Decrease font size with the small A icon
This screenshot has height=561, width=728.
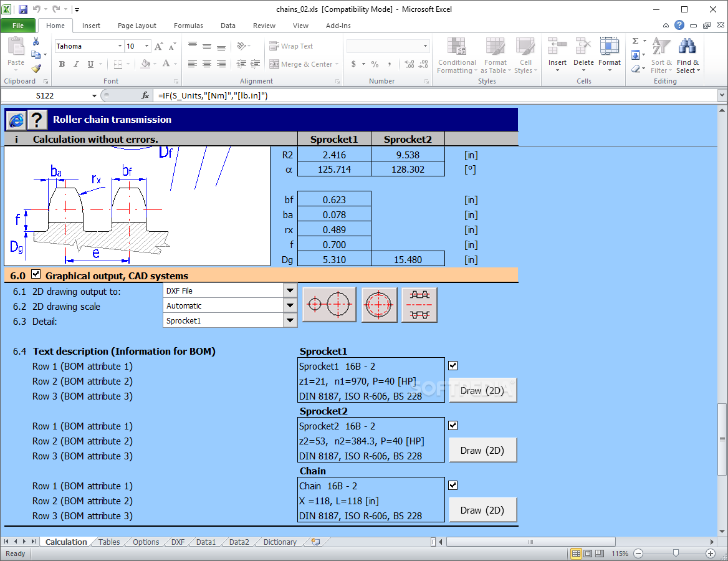(172, 46)
